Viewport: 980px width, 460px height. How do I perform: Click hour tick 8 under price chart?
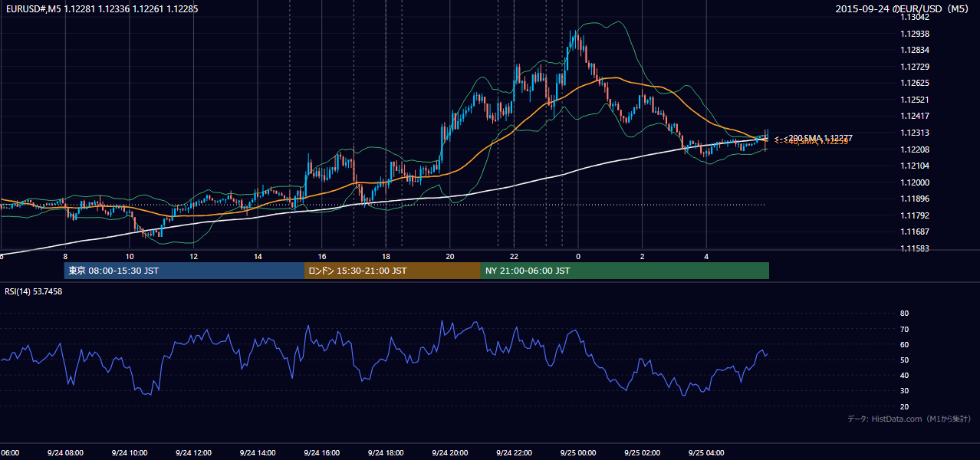point(65,256)
